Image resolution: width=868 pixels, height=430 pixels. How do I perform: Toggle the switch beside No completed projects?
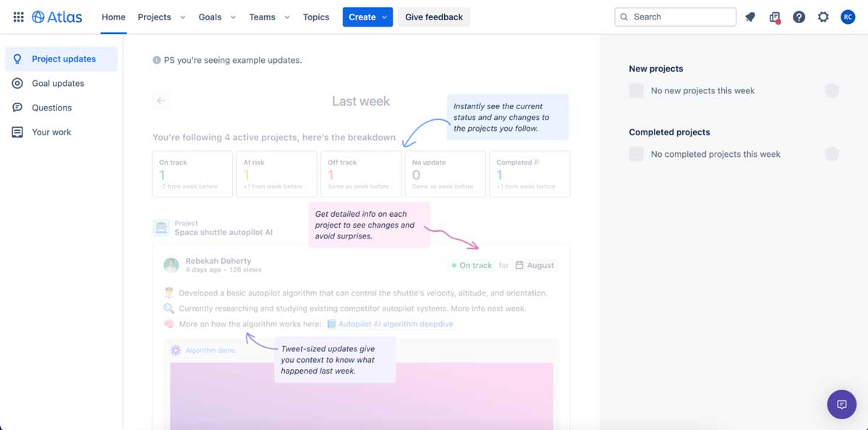point(832,154)
